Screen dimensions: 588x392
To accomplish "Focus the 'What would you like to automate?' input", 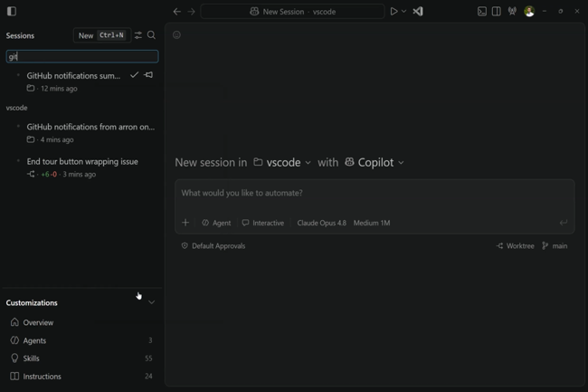I will [375, 193].
